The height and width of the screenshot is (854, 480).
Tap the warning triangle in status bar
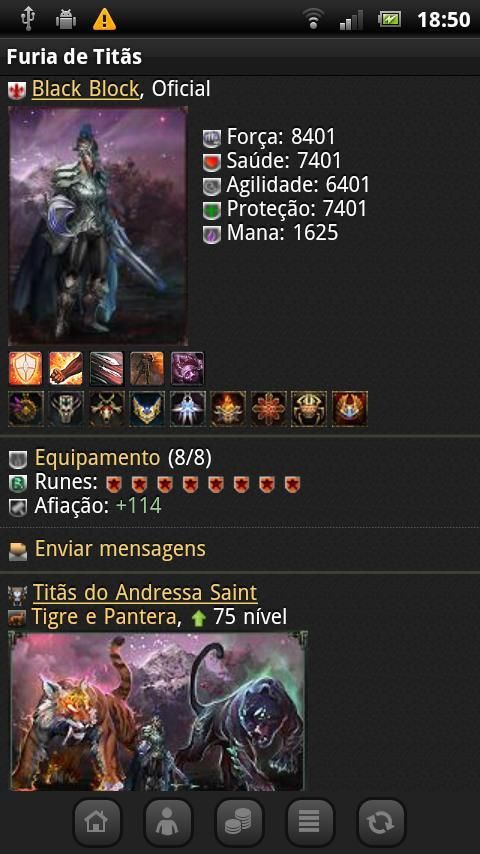[104, 20]
